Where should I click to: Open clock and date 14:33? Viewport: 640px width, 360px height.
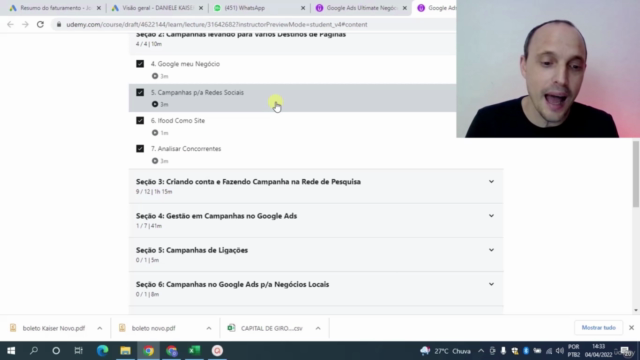coord(598,351)
